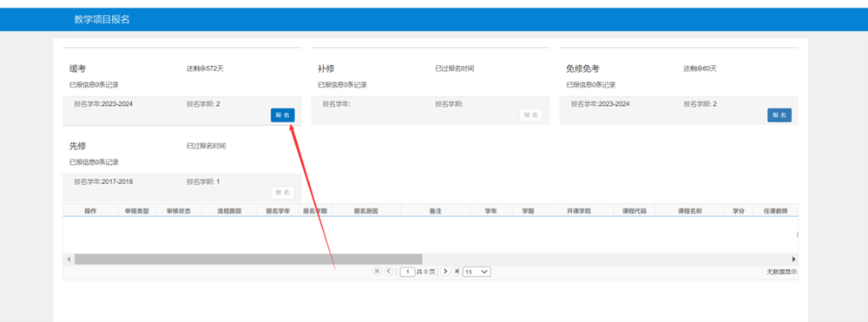Click the 开课学院 column header
Screen dimensions: 868x322
tap(579, 211)
